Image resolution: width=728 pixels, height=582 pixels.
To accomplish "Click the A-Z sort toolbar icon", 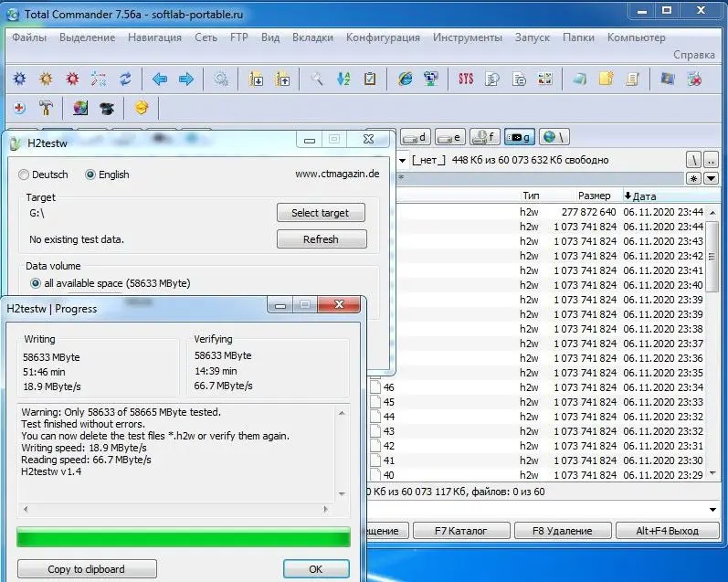I will tap(343, 79).
